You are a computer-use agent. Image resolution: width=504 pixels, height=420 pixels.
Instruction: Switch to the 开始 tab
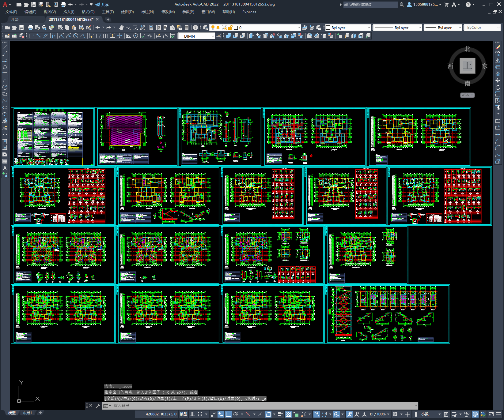(15, 19)
